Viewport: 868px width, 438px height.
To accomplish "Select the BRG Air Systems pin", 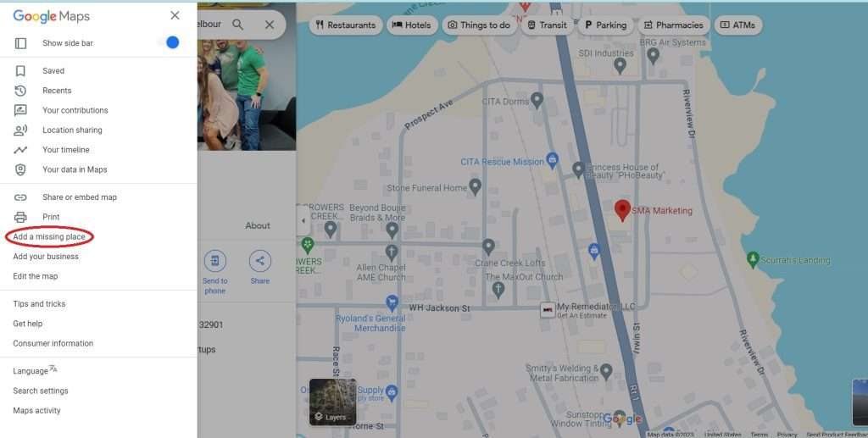I will pyautogui.click(x=654, y=55).
